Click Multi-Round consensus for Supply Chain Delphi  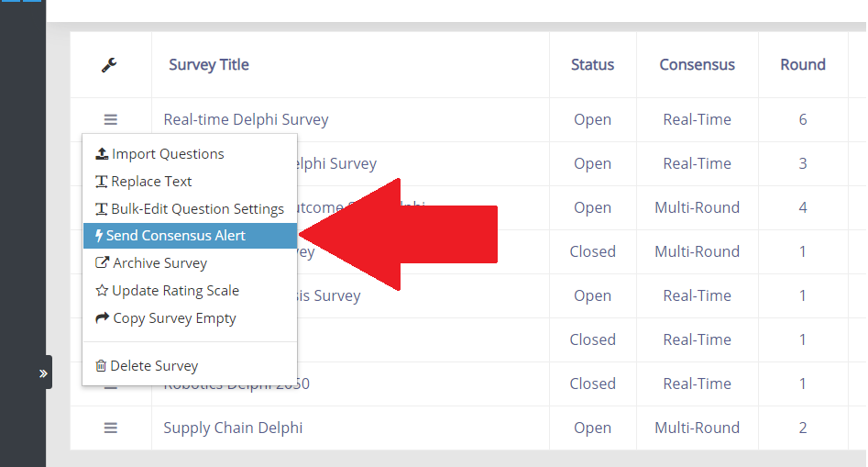[x=697, y=428]
